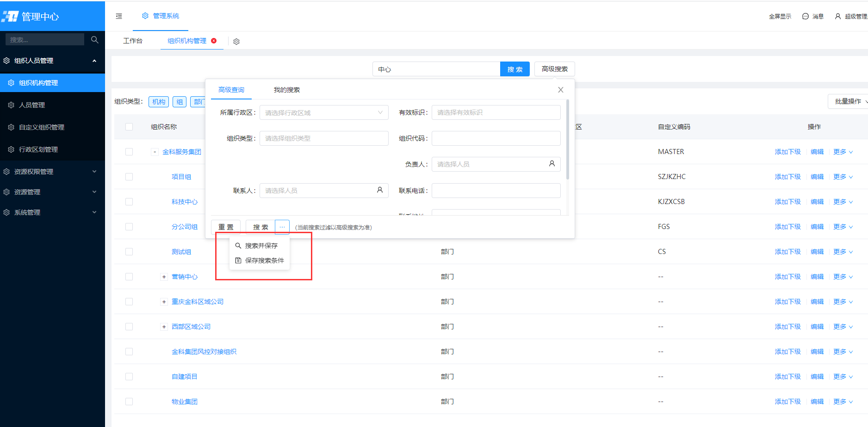Viewport: 868px width, 427px height.
Task: Expand the 营销中心 tree row
Action: pos(164,277)
